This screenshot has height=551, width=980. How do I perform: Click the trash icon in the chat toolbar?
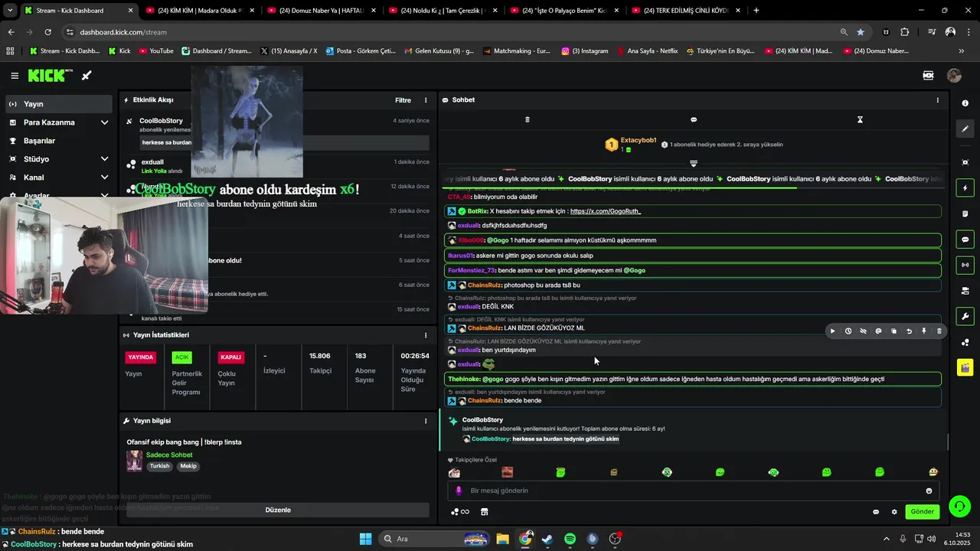[x=527, y=119]
